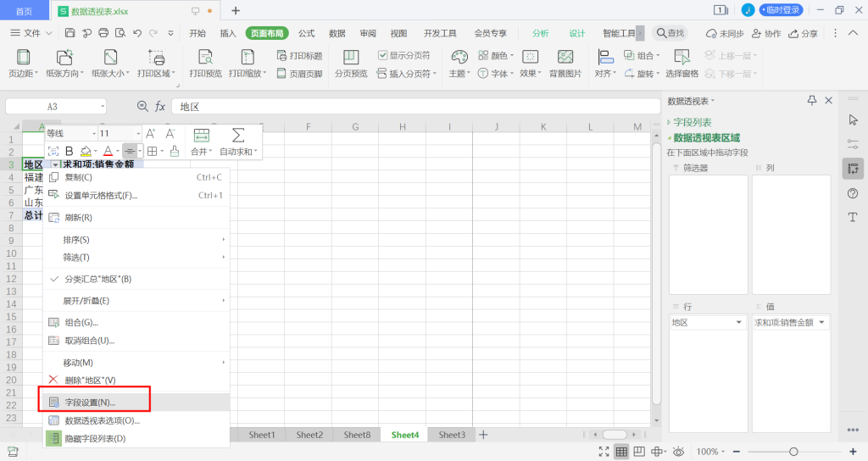This screenshot has height=461, width=868.
Task: Click the zoom slider handle in status bar
Action: (793, 452)
